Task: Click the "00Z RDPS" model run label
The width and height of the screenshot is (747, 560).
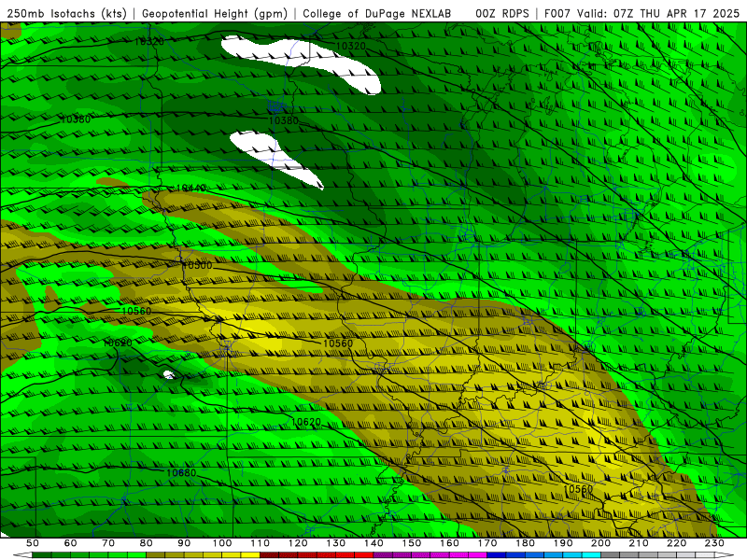Action: [x=502, y=13]
